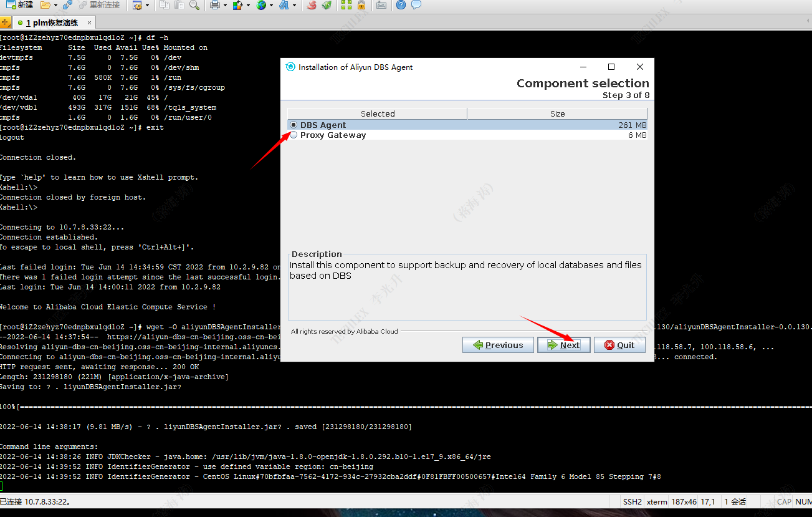This screenshot has width=812, height=517.
Task: Click the search magnifier toolbar icon
Action: 194,5
